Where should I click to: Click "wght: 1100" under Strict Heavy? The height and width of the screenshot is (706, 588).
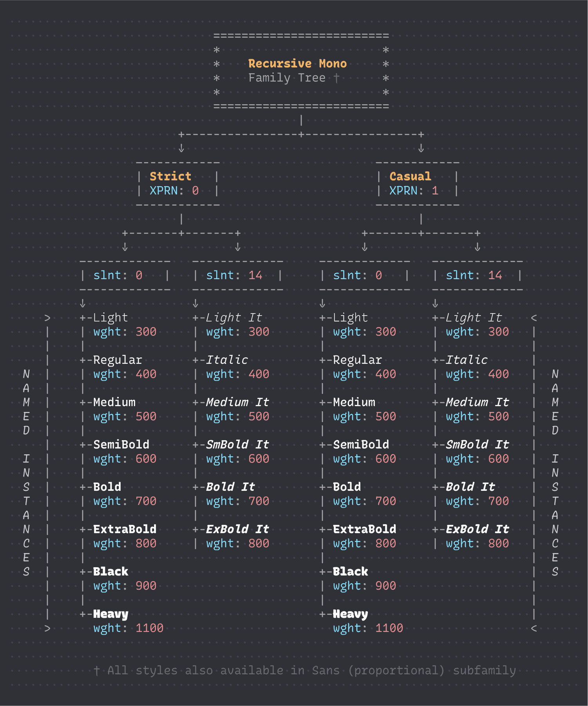tap(128, 628)
